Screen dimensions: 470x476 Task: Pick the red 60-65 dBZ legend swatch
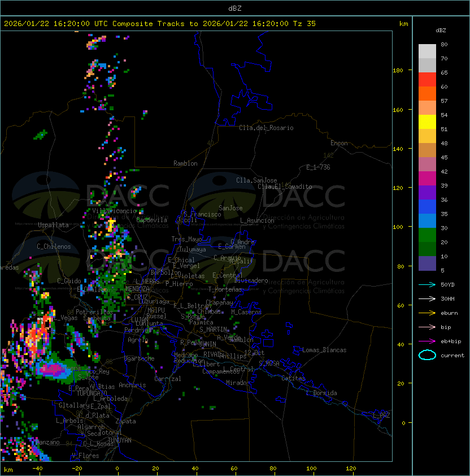pyautogui.click(x=427, y=80)
